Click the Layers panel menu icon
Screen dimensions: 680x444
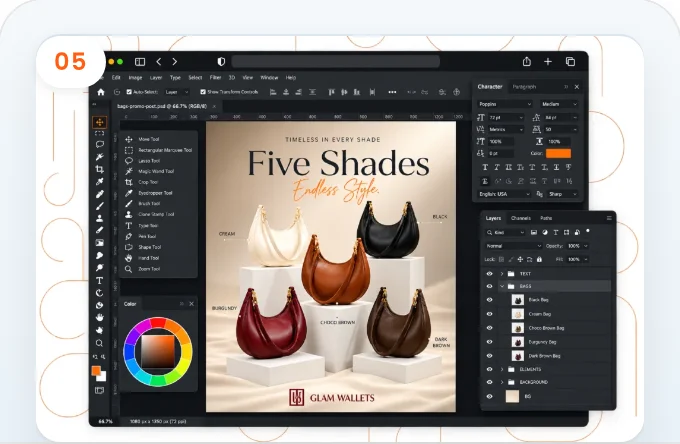(609, 218)
